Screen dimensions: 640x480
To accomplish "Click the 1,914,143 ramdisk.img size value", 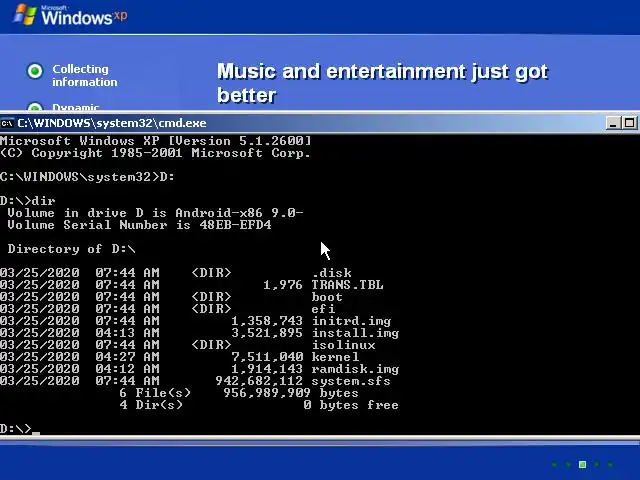I will pyautogui.click(x=267, y=369).
